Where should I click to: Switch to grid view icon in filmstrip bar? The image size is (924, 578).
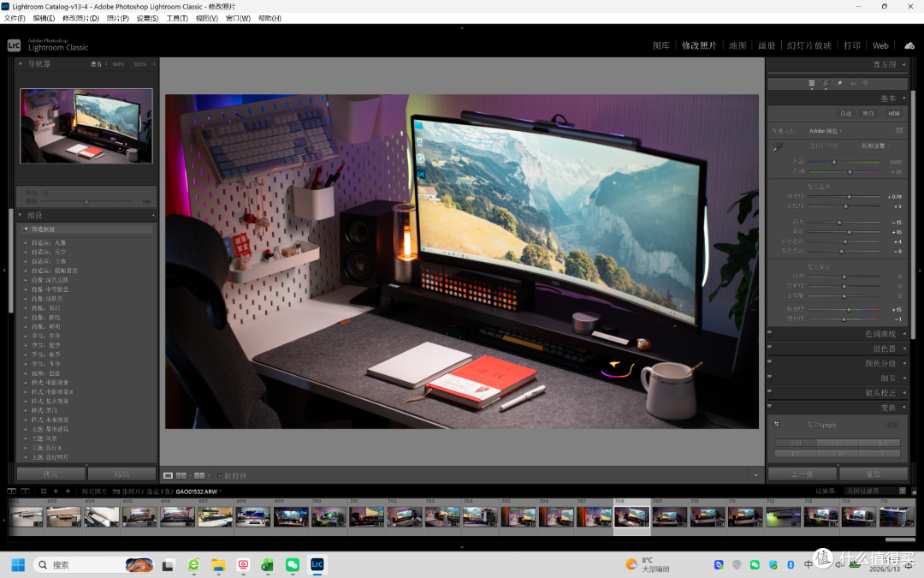click(x=43, y=491)
